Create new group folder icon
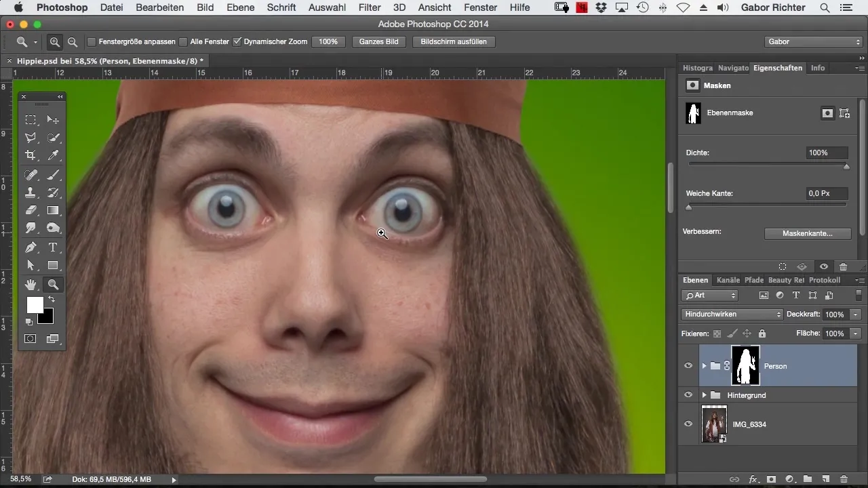 [x=808, y=479]
